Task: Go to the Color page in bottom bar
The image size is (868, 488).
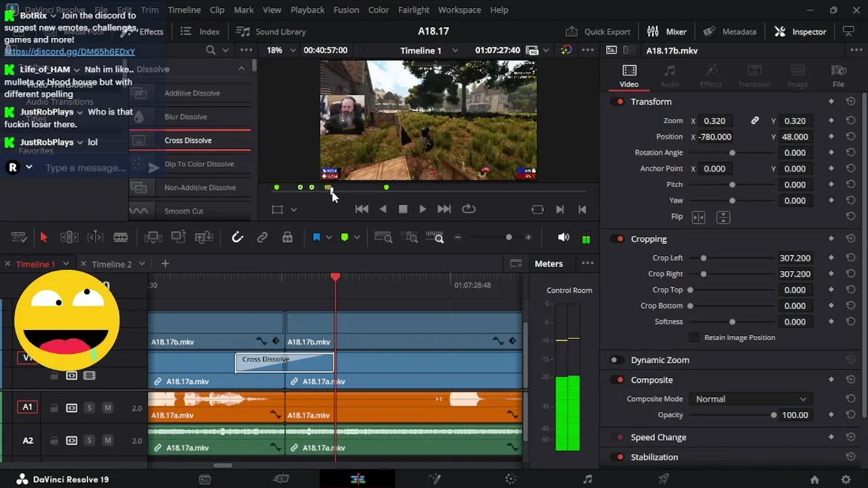Action: [x=511, y=479]
